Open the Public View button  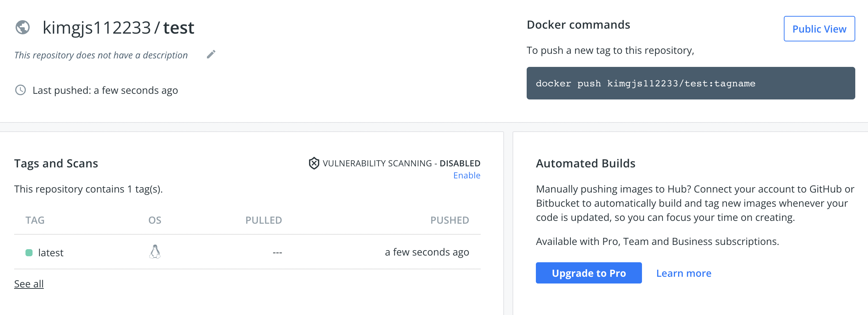(x=819, y=29)
